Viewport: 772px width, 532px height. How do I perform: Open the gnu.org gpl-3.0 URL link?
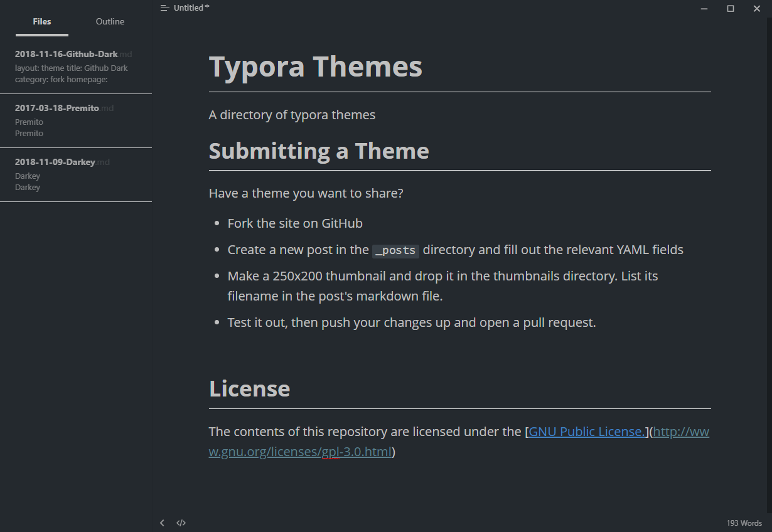(x=459, y=442)
